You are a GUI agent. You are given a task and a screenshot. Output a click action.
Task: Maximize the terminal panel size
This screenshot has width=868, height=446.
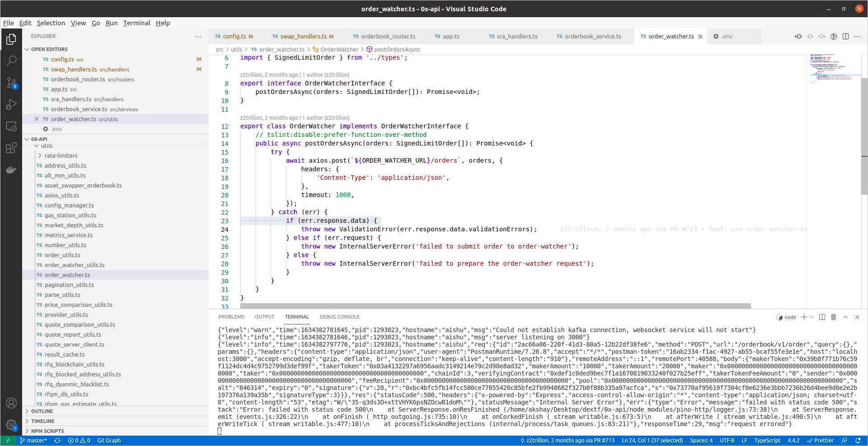click(845, 317)
